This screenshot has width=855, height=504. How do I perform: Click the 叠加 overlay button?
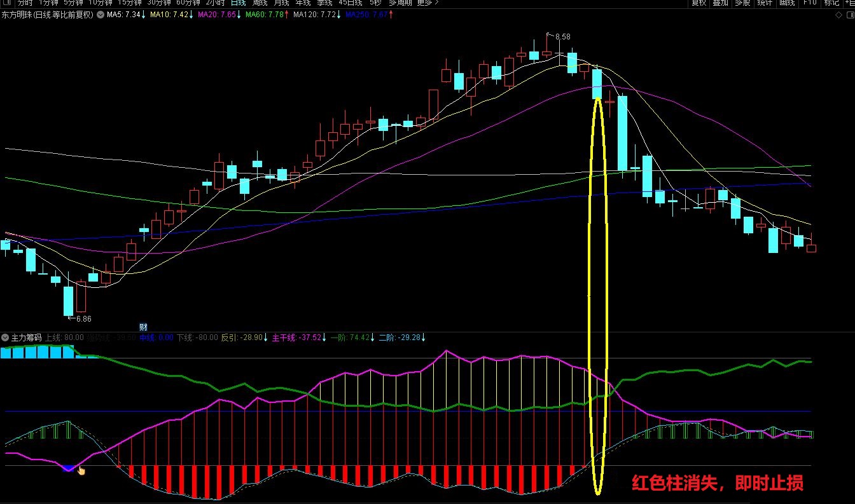click(x=720, y=3)
